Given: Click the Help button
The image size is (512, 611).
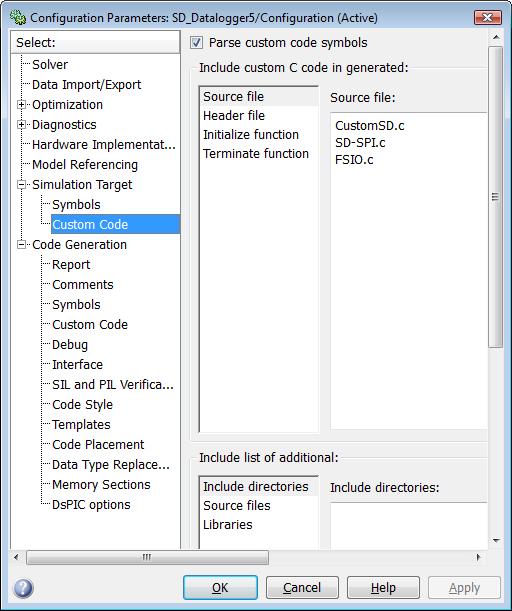Looking at the screenshot, I should point(383,587).
